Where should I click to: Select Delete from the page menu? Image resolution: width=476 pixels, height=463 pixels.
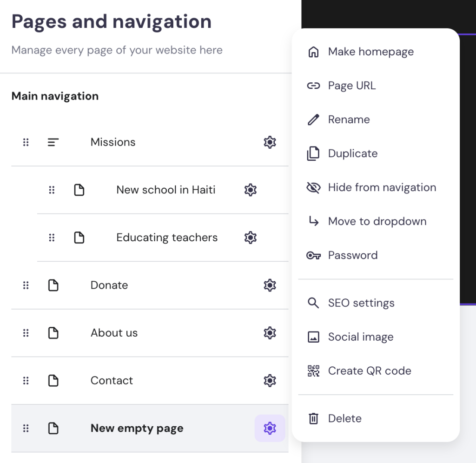pyautogui.click(x=344, y=418)
